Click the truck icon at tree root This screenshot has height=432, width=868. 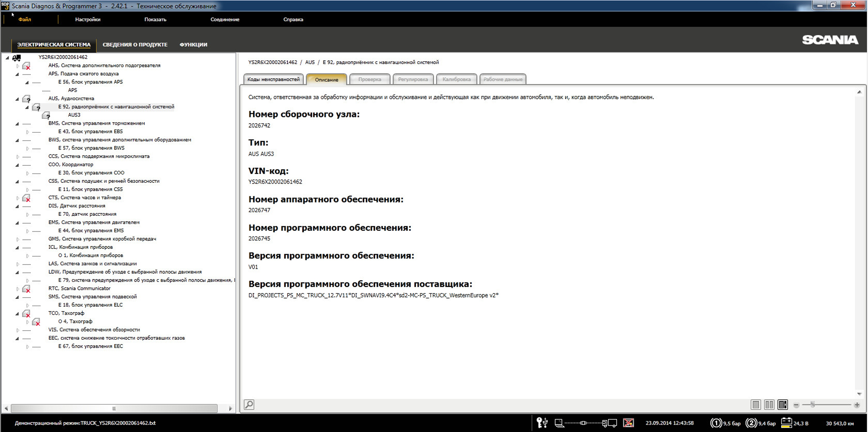click(17, 57)
